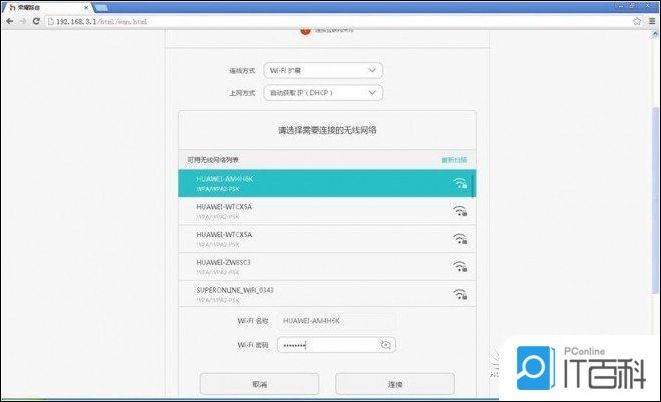This screenshot has height=402, width=661.
Task: Click the Wi-Fi name field showing HUAWEI-AM4H6K
Action: click(336, 321)
